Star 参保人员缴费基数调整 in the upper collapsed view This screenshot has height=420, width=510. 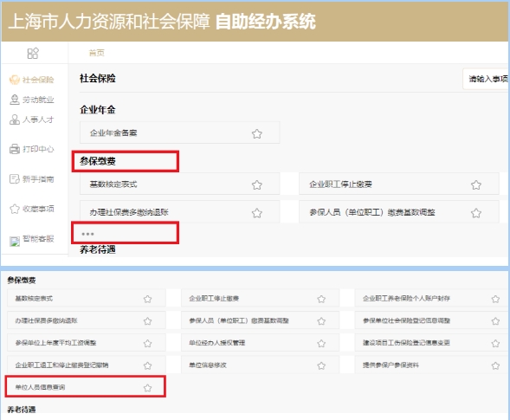(476, 213)
